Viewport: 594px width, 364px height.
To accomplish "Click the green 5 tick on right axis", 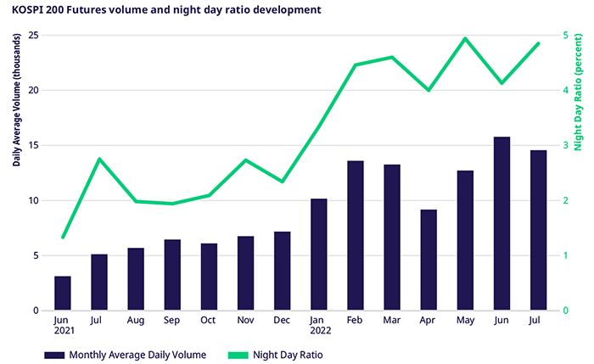I will [564, 36].
